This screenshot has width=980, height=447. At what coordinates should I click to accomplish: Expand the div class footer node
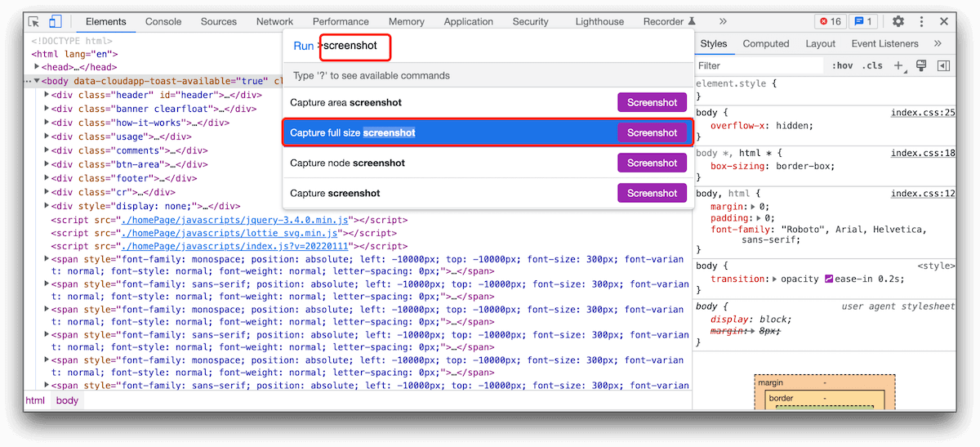point(47,178)
